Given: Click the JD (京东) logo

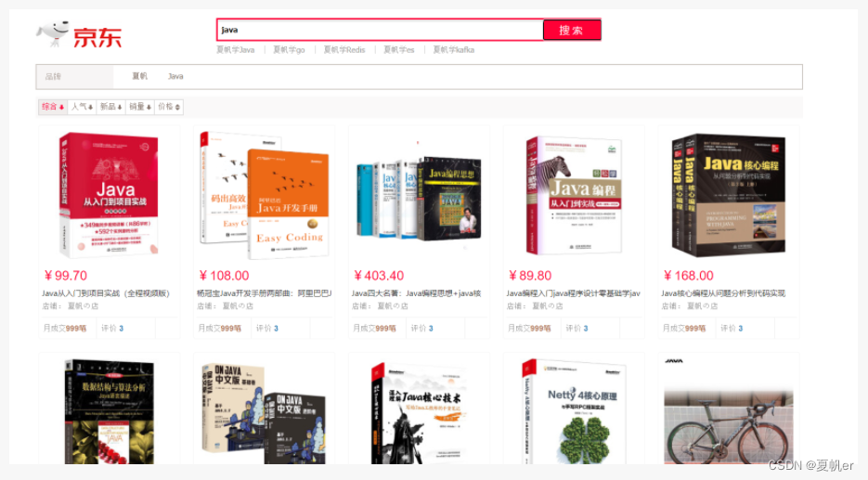Looking at the screenshot, I should (x=79, y=35).
